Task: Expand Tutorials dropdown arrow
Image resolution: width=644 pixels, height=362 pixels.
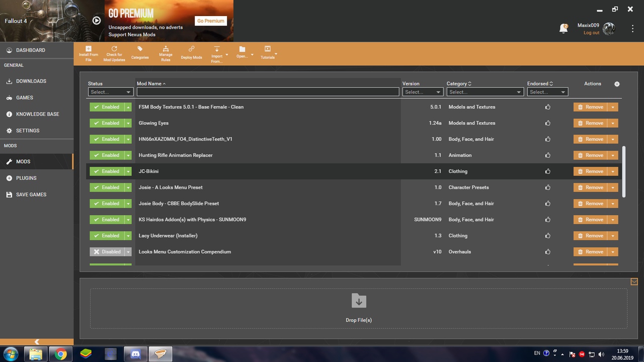Action: point(276,54)
